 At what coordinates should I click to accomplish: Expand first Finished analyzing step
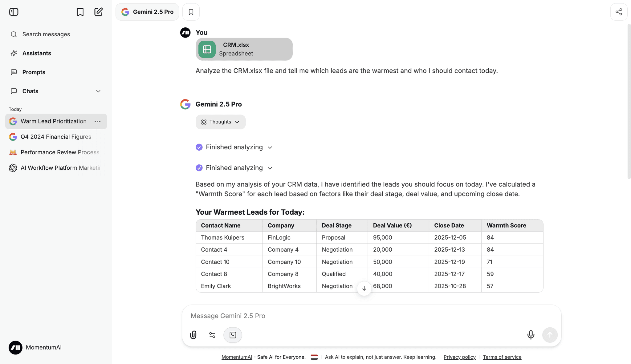pos(234,147)
